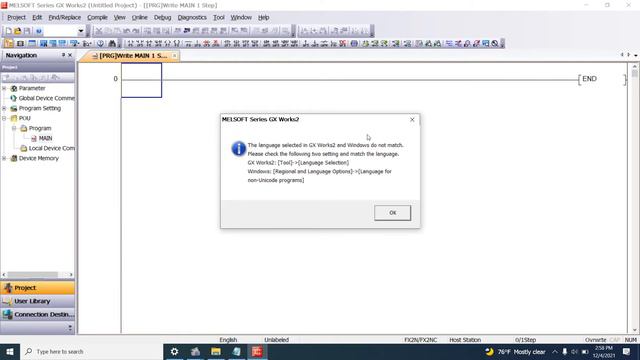Click OK in the language mismatch dialog

point(392,213)
